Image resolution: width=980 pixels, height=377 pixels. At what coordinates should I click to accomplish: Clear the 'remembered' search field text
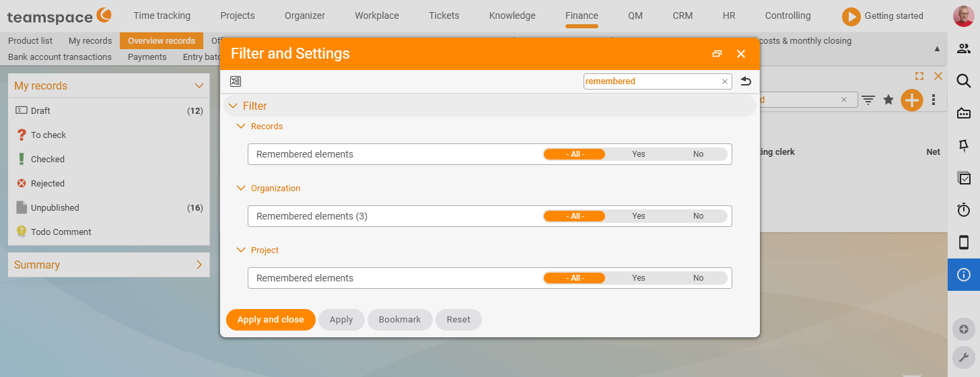click(725, 81)
